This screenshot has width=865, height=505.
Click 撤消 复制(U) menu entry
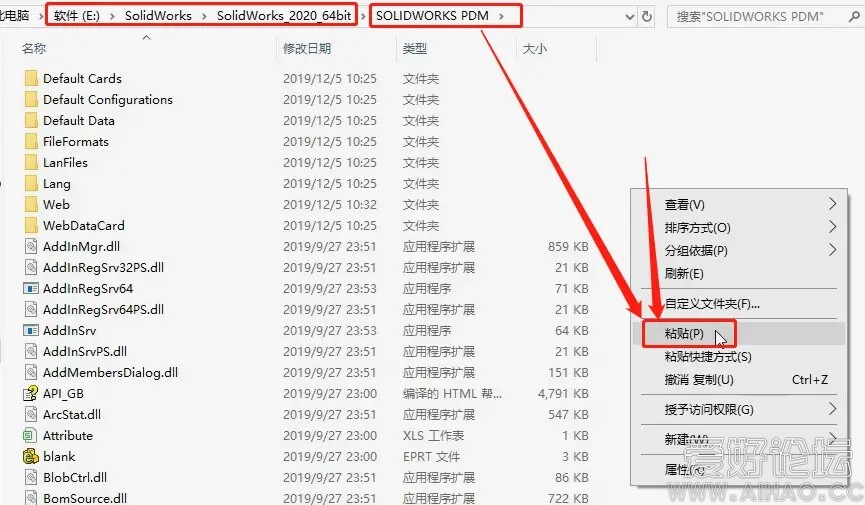point(699,380)
